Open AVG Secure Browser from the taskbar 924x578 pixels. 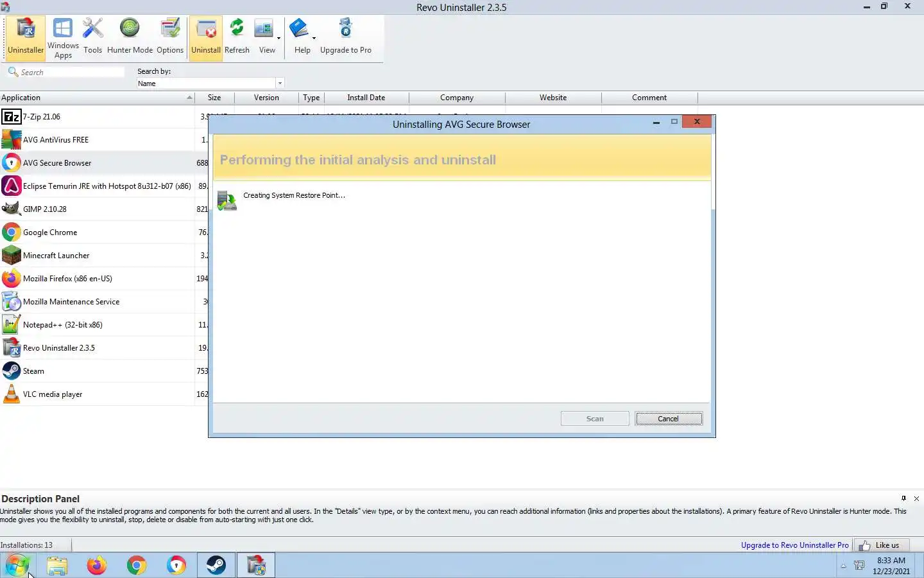click(x=176, y=565)
